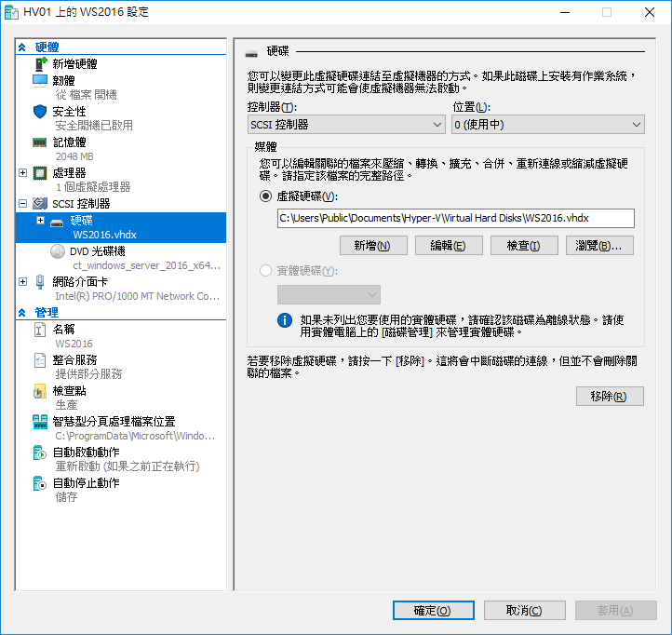This screenshot has height=635, width=672.
Task: Collapse the SCSI 控制器 tree node
Action: [22, 204]
